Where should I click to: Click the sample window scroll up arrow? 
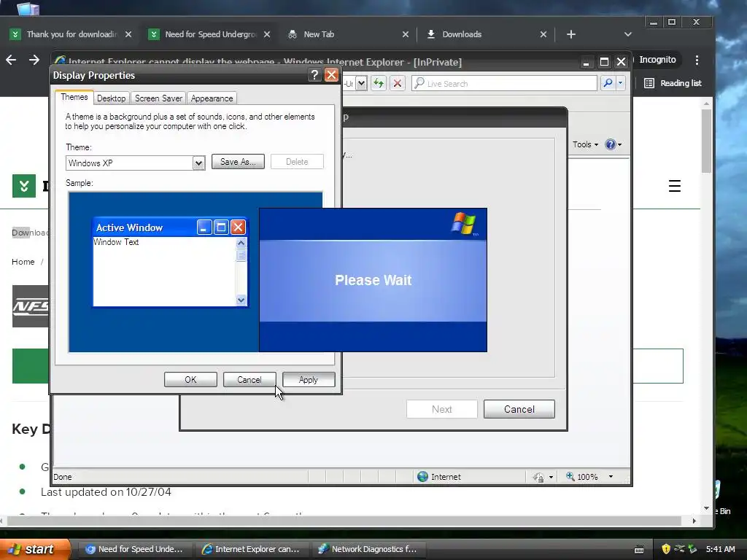pos(241,243)
